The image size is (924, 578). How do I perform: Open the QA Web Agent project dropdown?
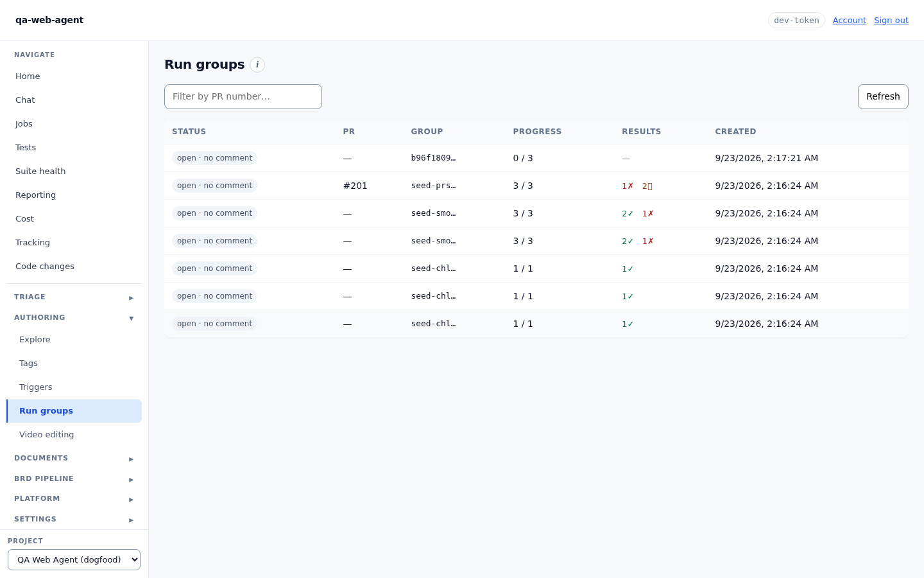[74, 559]
